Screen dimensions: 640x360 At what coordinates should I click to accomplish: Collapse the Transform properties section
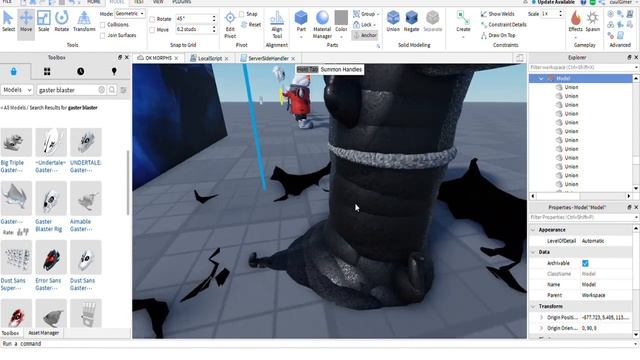pos(533,306)
